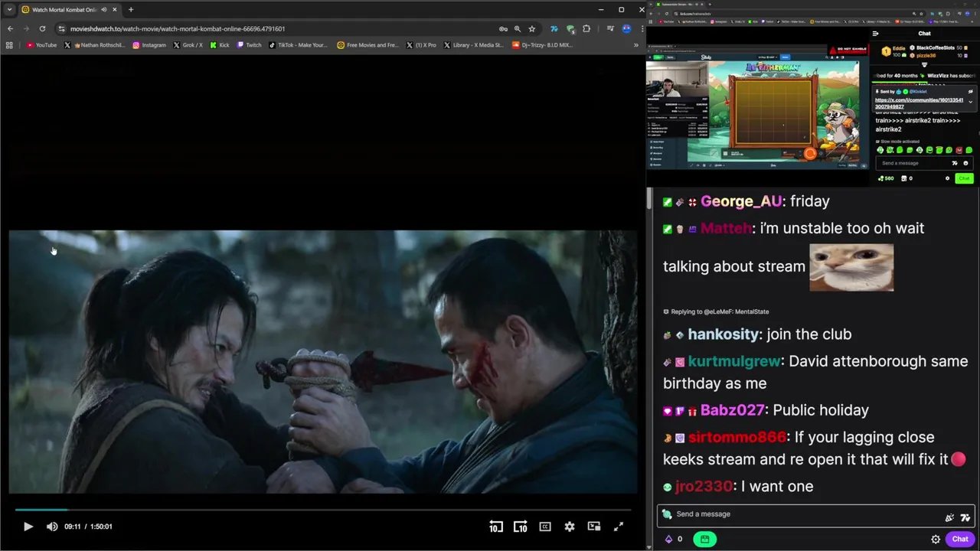The image size is (980, 551).
Task: Reload the movieshdwatch page
Action: click(42, 28)
